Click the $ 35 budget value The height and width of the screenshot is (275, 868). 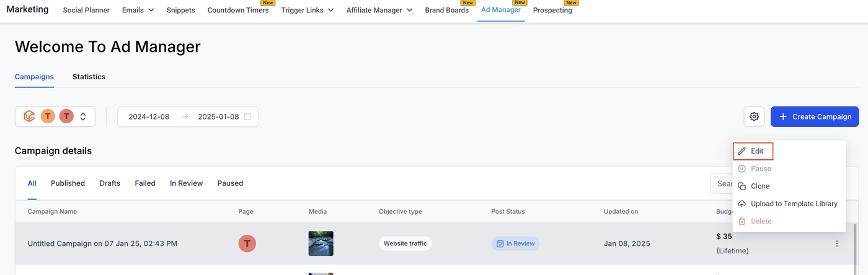pyautogui.click(x=724, y=236)
